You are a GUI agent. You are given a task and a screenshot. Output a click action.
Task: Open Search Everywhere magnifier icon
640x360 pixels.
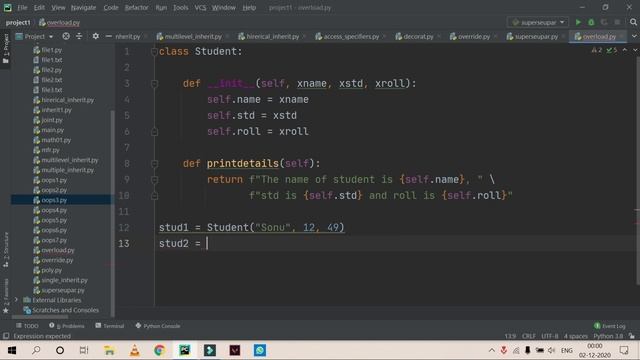[633, 22]
